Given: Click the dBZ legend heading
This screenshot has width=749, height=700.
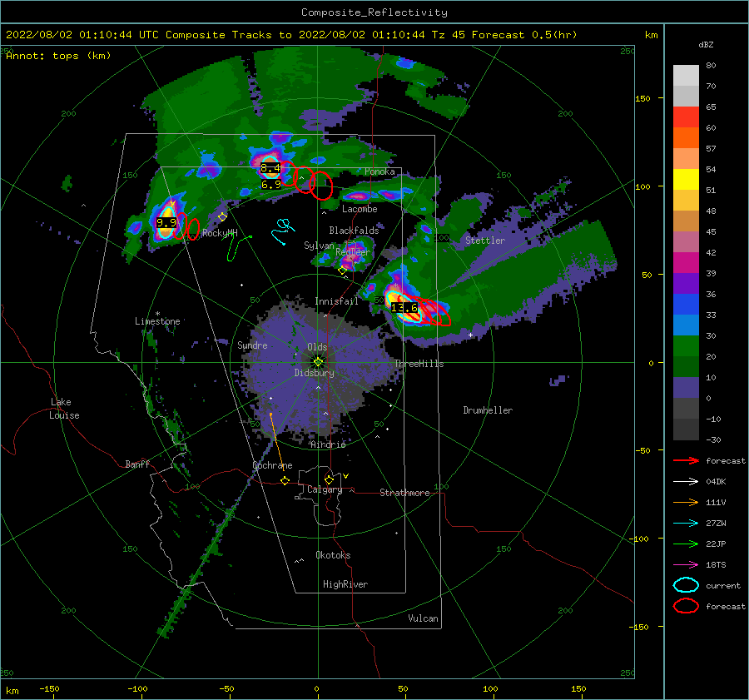Looking at the screenshot, I should 706,45.
